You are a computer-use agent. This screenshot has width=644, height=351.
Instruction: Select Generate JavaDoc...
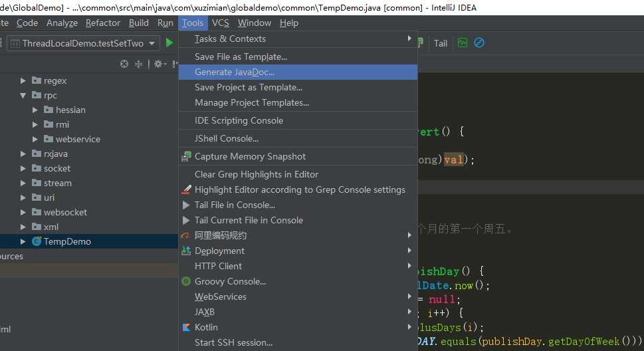tap(298, 72)
